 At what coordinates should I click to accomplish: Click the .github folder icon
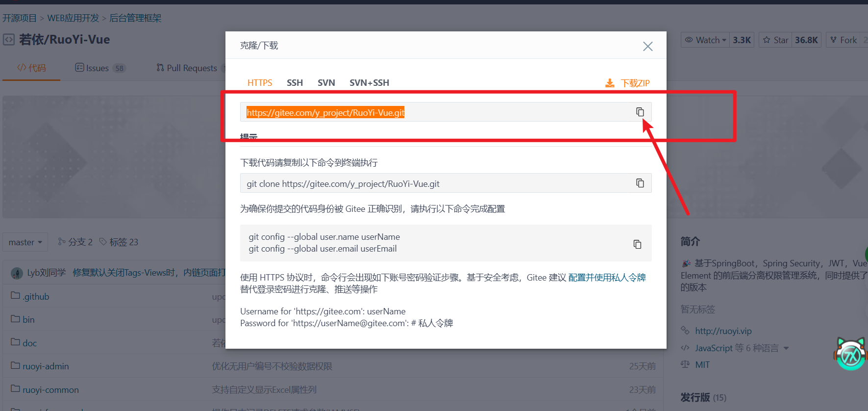point(15,295)
